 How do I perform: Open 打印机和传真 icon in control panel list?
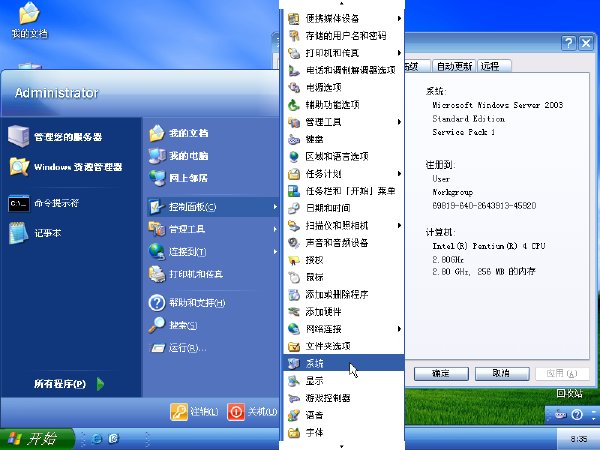[x=293, y=53]
